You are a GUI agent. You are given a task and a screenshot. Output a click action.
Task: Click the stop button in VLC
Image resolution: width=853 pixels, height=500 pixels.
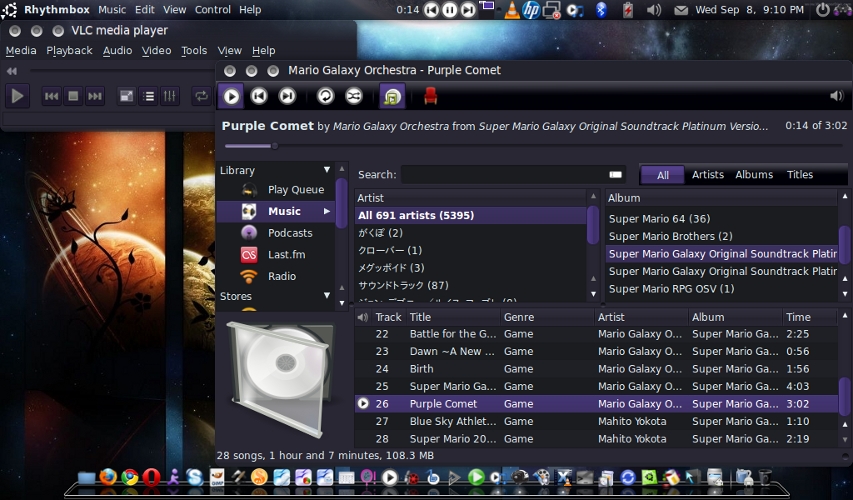click(x=73, y=96)
